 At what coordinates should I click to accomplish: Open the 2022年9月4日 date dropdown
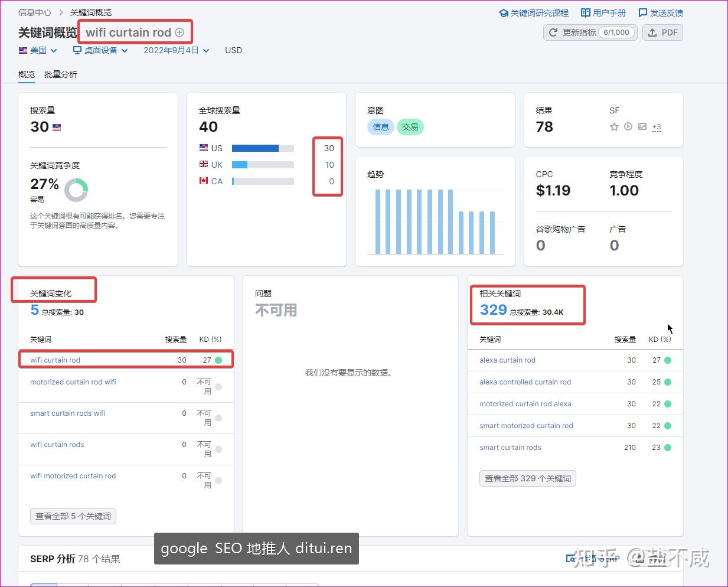[x=176, y=50]
